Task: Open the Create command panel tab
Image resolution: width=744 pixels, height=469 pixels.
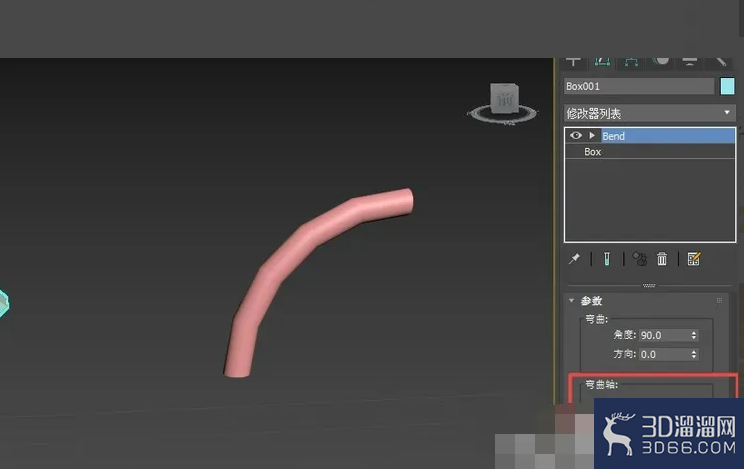Action: coord(574,62)
